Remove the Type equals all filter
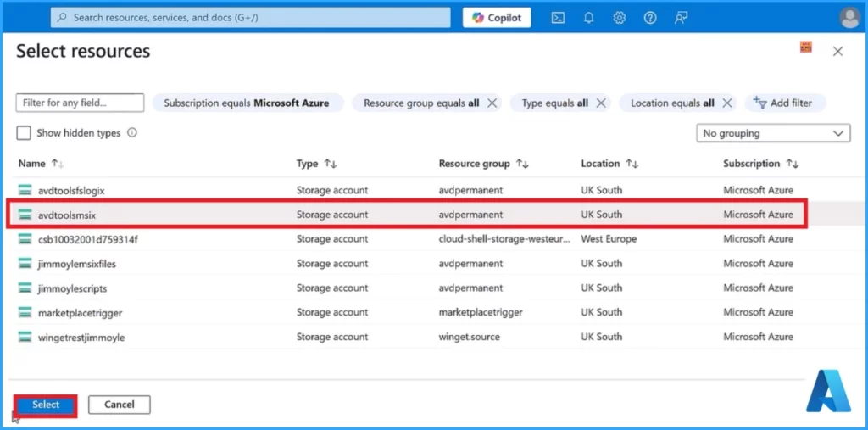 pos(601,103)
